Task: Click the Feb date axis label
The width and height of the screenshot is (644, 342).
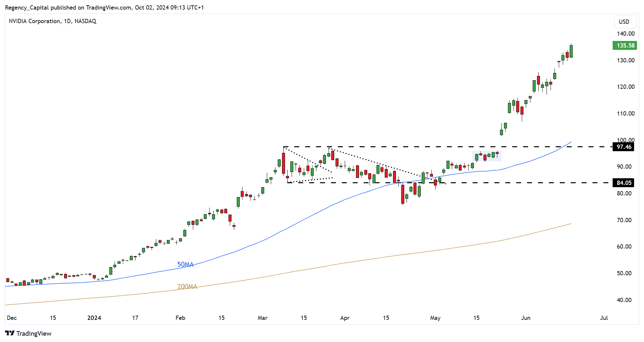Action: coord(180,318)
